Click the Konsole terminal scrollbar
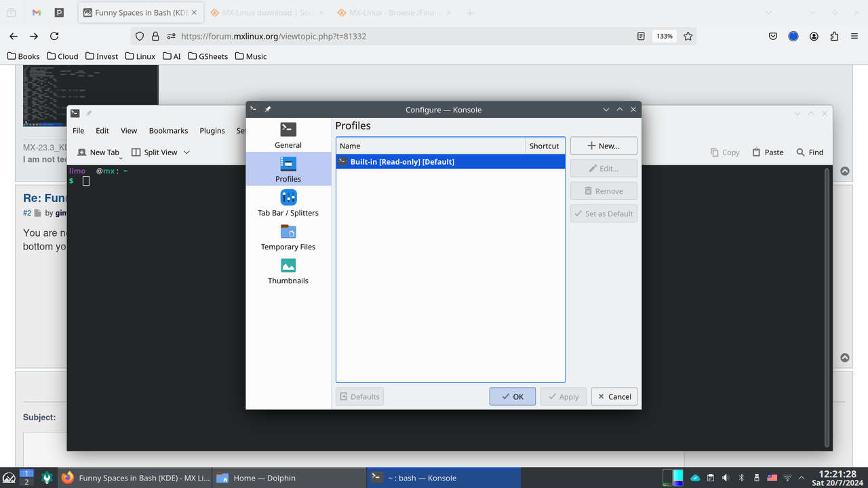 (x=827, y=307)
